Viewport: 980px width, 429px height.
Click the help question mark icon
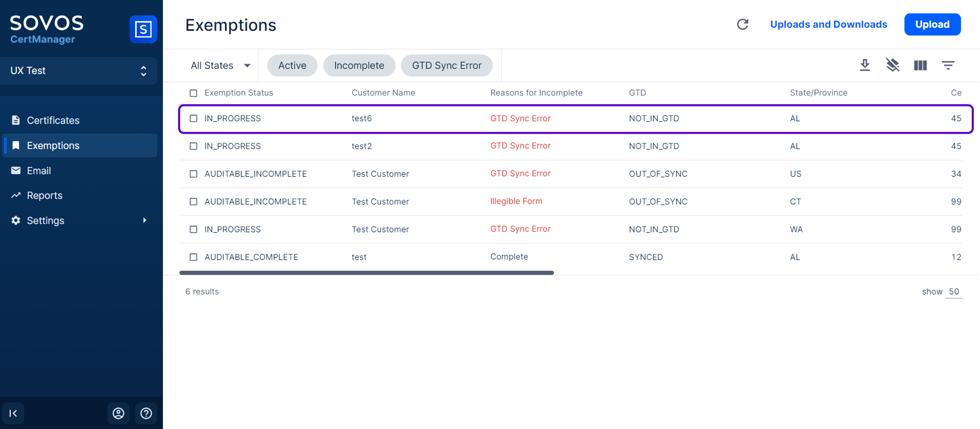pos(146,413)
